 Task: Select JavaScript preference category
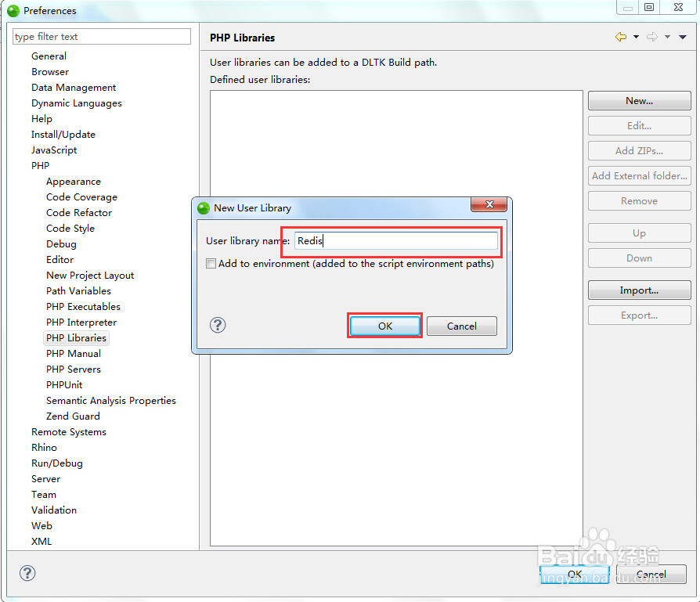click(x=53, y=150)
